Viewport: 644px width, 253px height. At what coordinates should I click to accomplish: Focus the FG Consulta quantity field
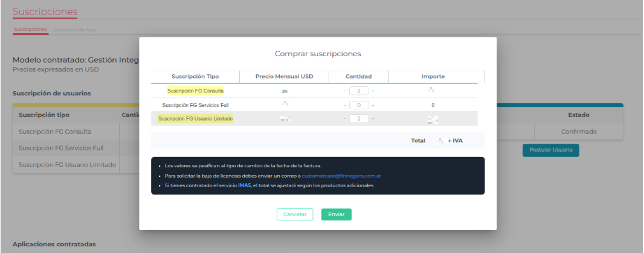[x=359, y=91]
